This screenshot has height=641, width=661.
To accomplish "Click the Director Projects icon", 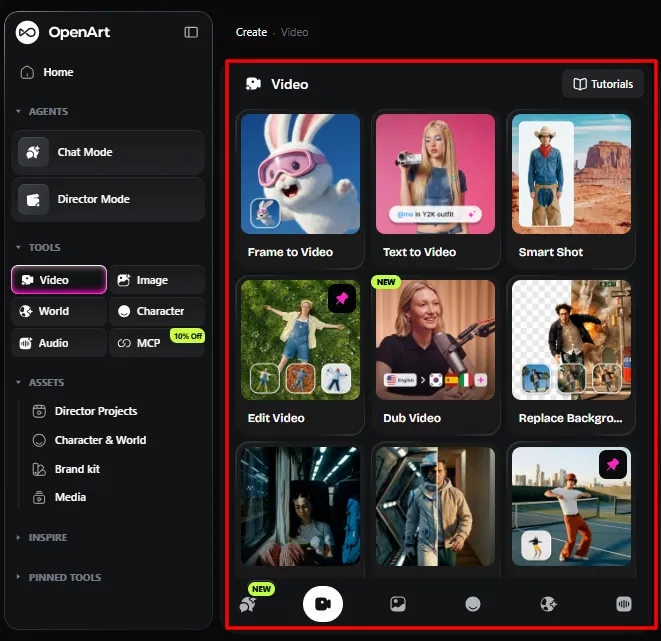I will pos(39,411).
